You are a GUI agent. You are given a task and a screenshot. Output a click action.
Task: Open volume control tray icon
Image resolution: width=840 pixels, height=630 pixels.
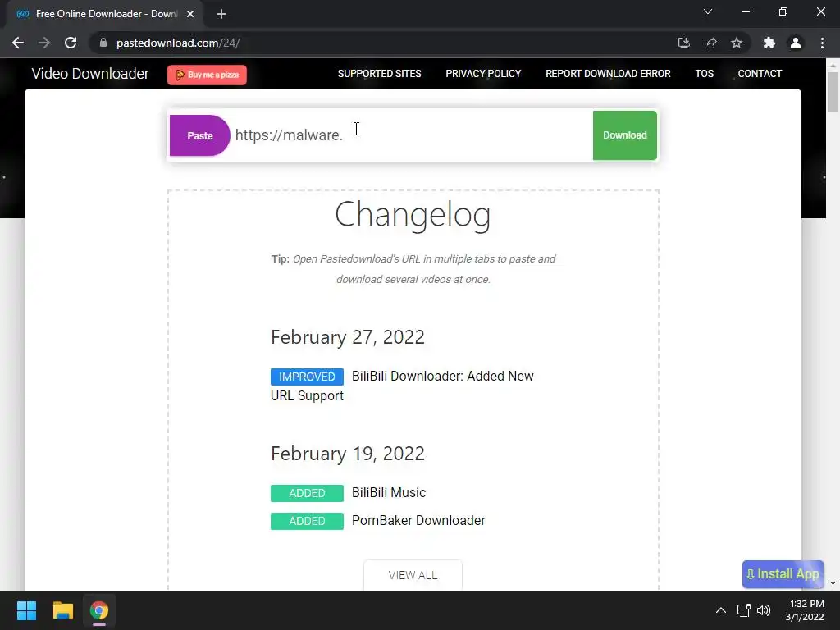coord(764,610)
